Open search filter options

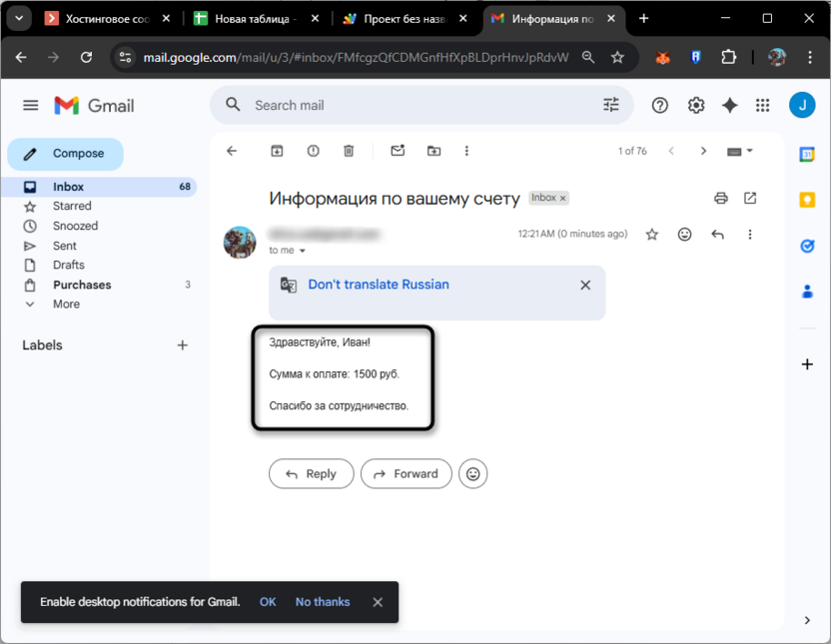pyautogui.click(x=610, y=104)
